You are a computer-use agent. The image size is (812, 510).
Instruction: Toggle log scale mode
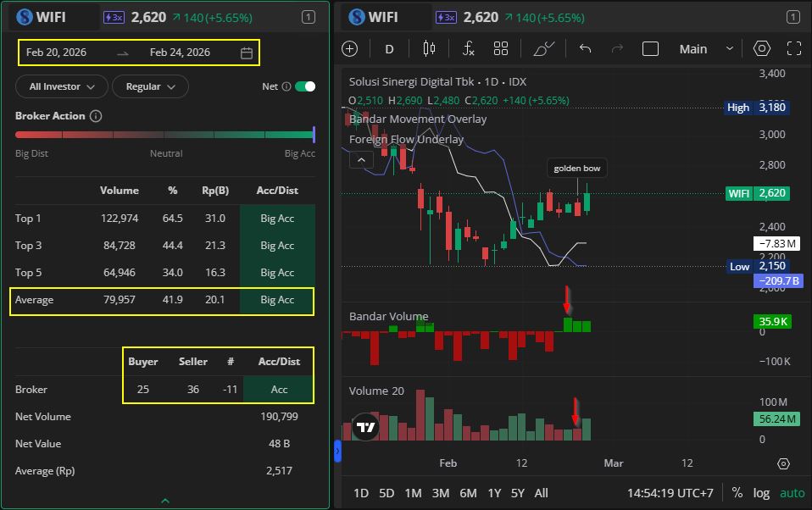pyautogui.click(x=761, y=493)
